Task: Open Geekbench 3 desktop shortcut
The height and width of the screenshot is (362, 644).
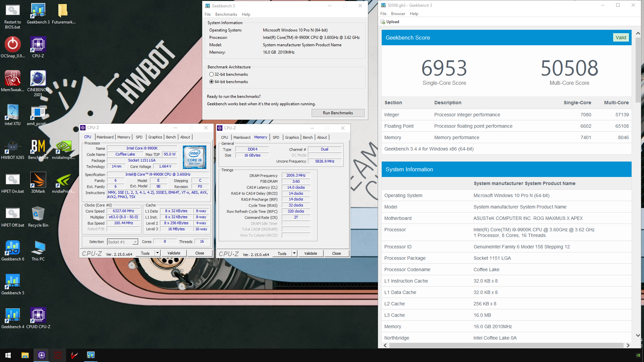Action: (38, 13)
